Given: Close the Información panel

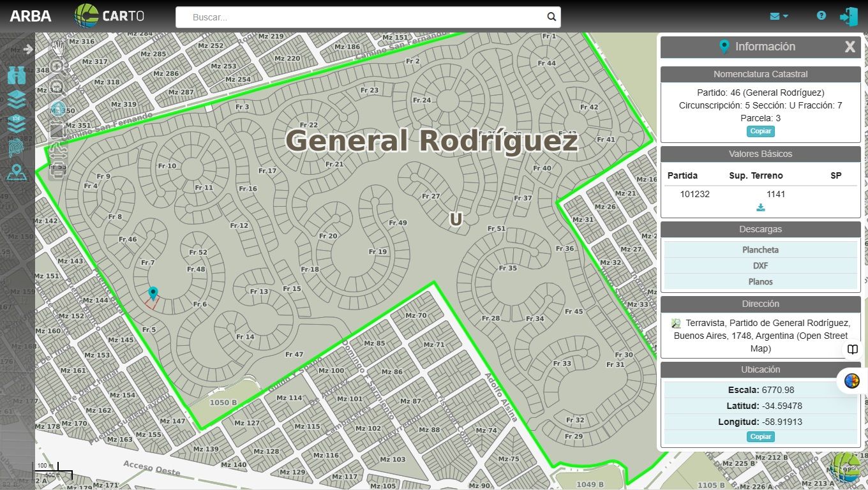Looking at the screenshot, I should [x=849, y=47].
